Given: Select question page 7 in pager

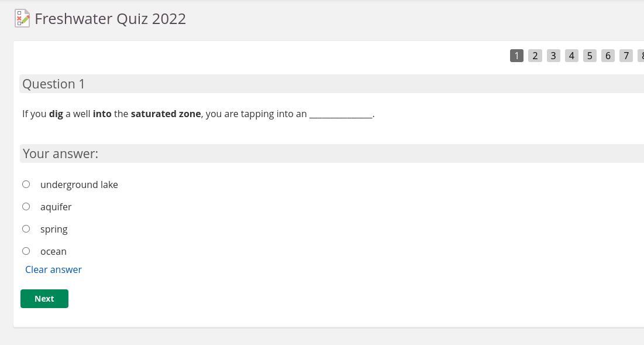Looking at the screenshot, I should point(626,56).
